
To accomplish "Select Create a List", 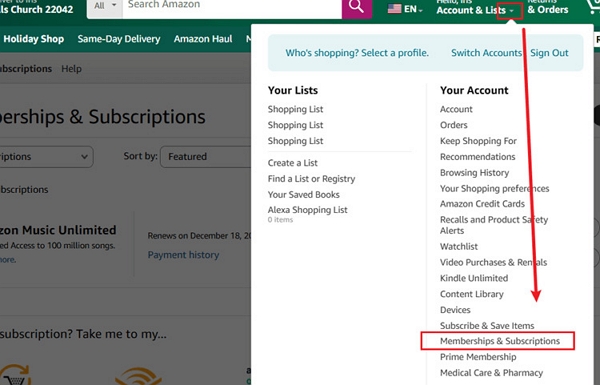I will [x=292, y=163].
